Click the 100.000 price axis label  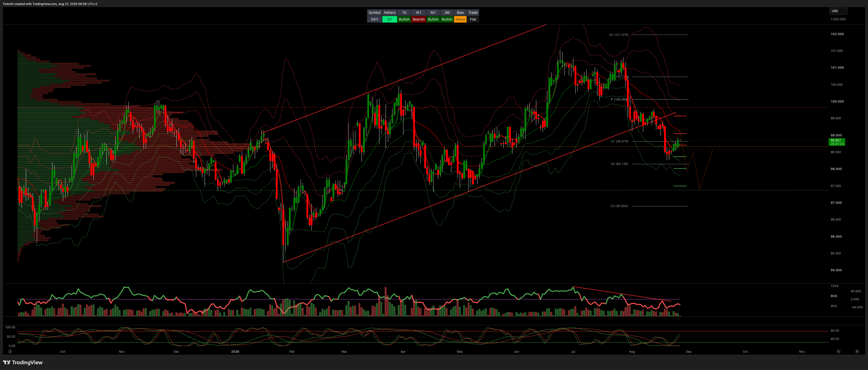tap(837, 102)
